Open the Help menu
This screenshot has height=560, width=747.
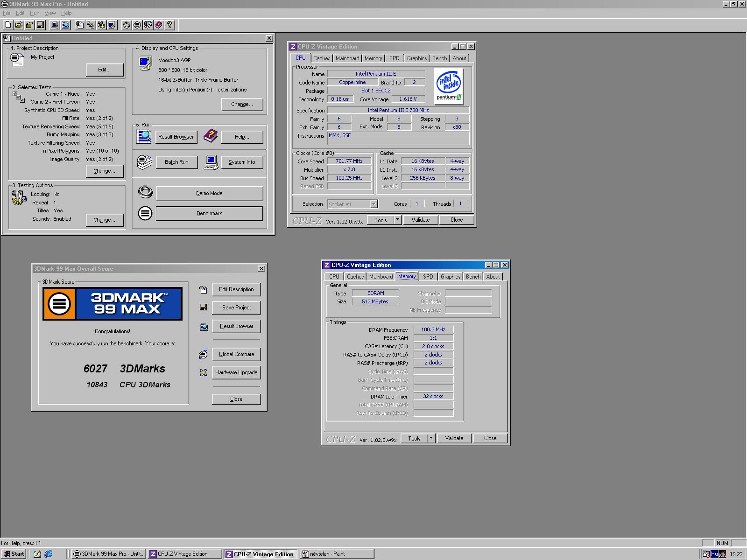point(66,13)
